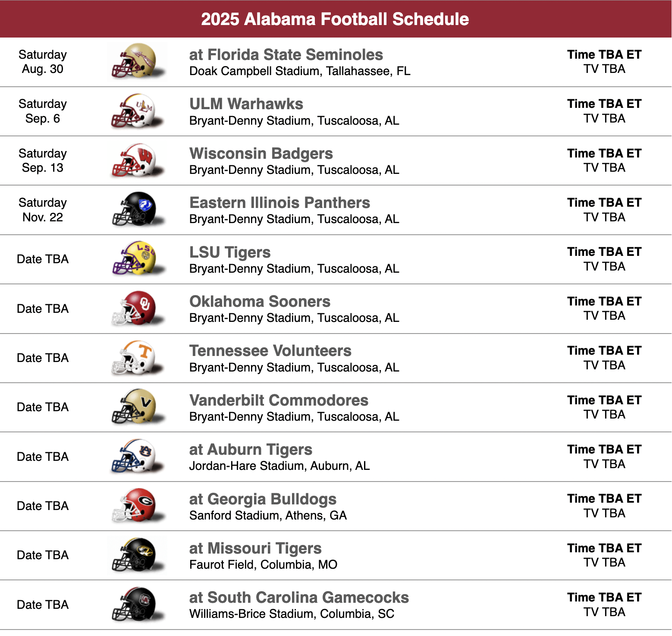672x636 pixels.
Task: Click the Vanderbilt Commodores helmet icon
Action: 137,407
